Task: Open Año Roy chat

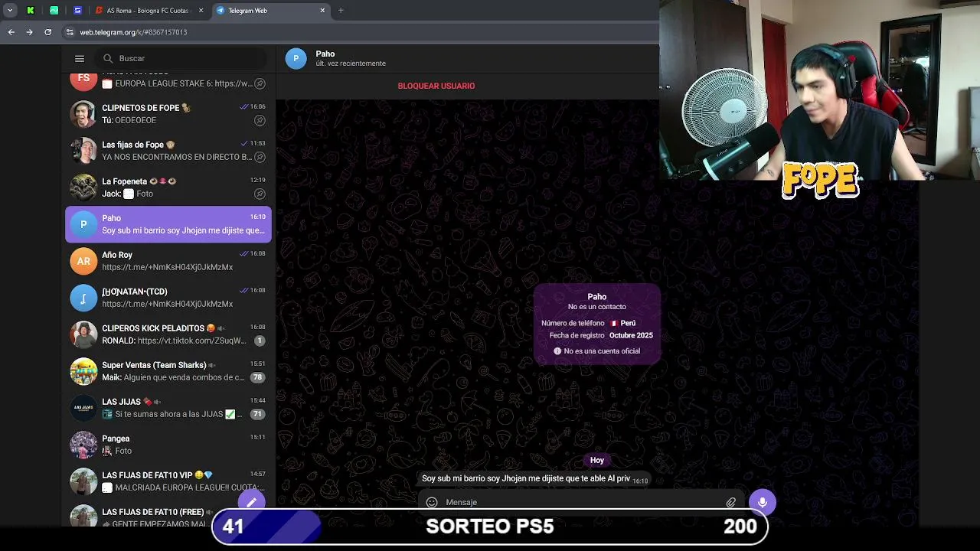Action: coord(168,261)
